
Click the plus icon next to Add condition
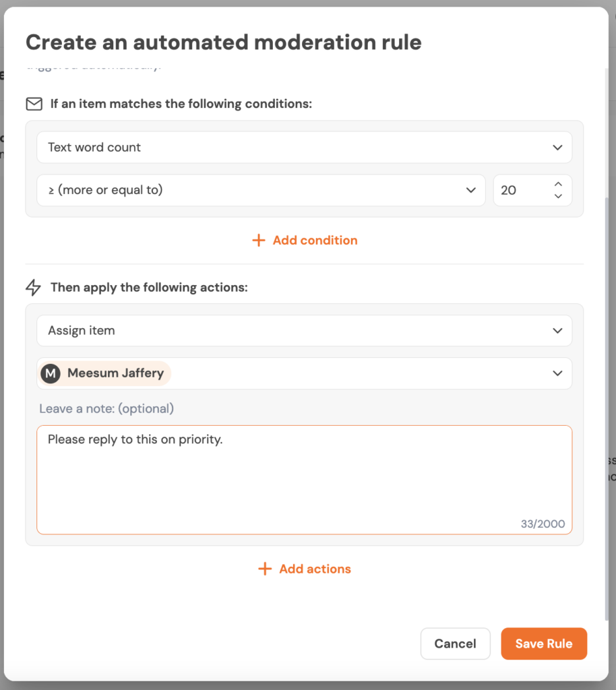(x=258, y=241)
